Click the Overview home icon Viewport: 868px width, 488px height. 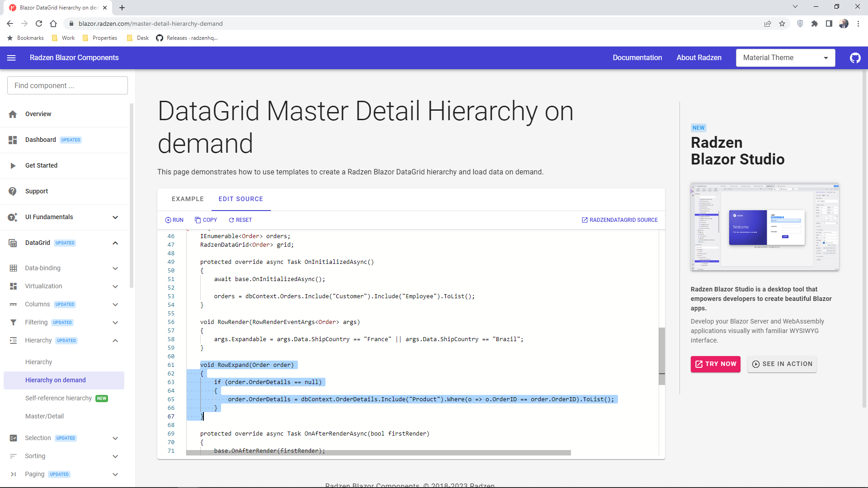coord(13,114)
